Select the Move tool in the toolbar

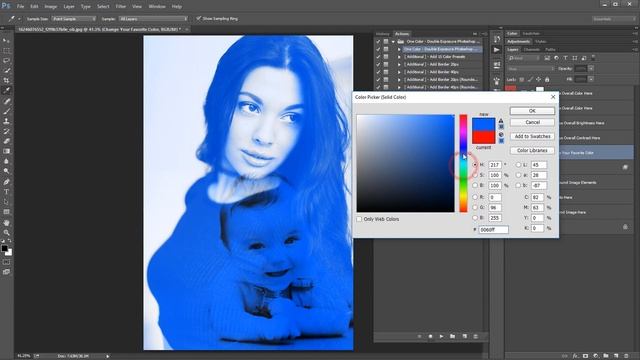[x=7, y=41]
